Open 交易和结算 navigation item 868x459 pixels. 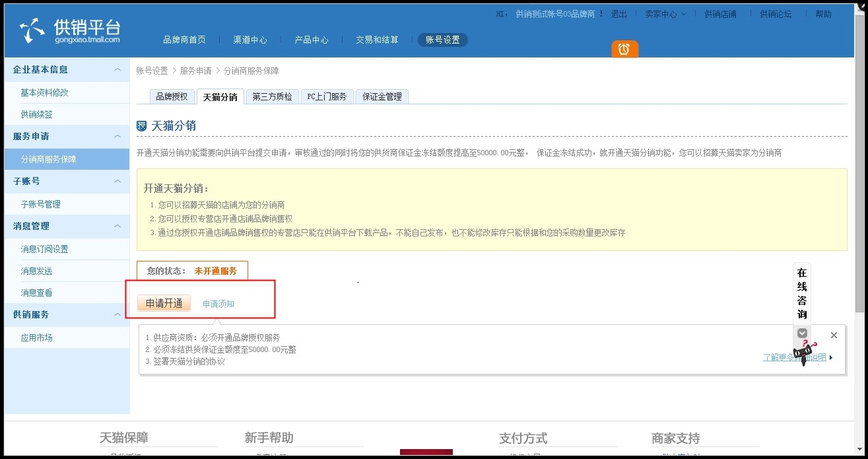[x=377, y=40]
